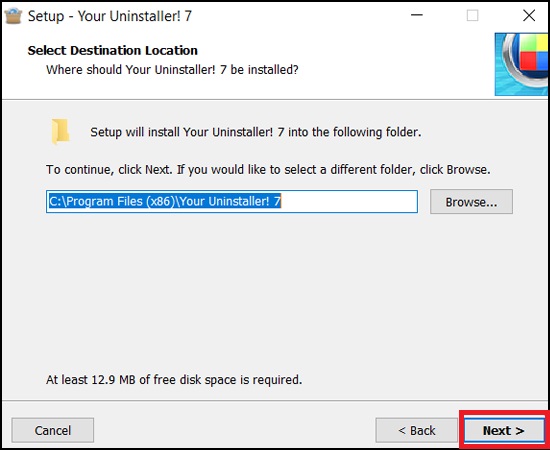This screenshot has width=550, height=450.
Task: Click the blank gray area below path field
Action: pos(274,291)
